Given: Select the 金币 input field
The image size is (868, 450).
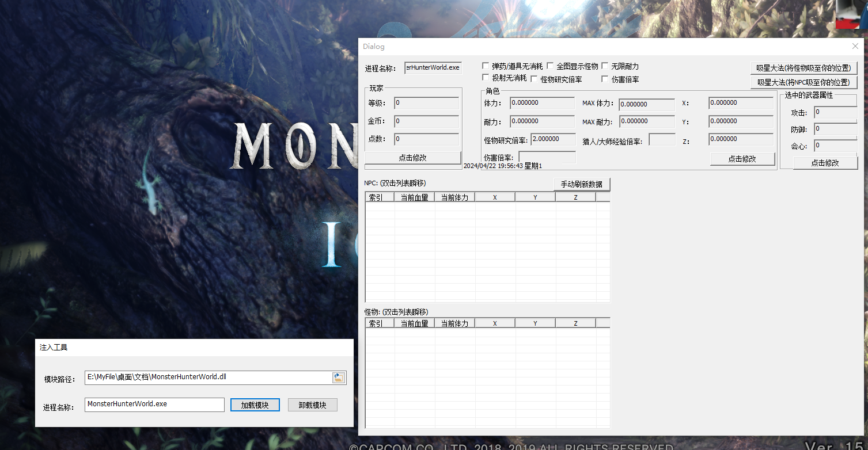Looking at the screenshot, I should click(x=427, y=121).
